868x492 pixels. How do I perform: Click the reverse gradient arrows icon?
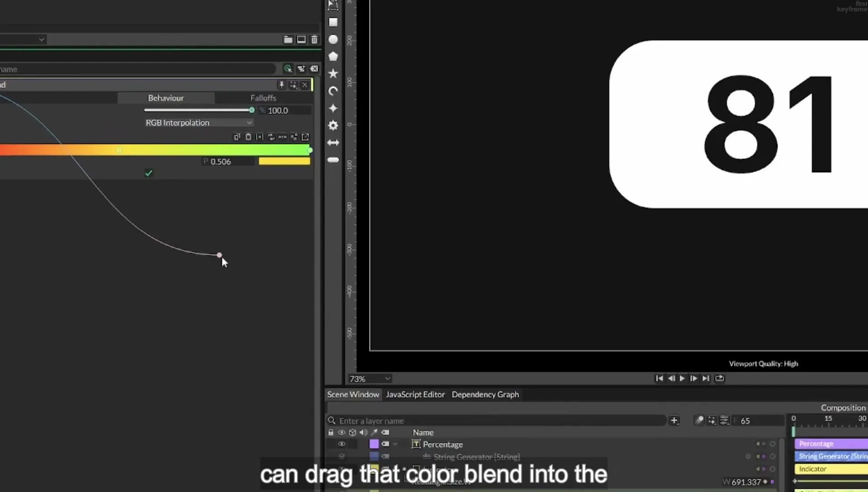tap(271, 137)
